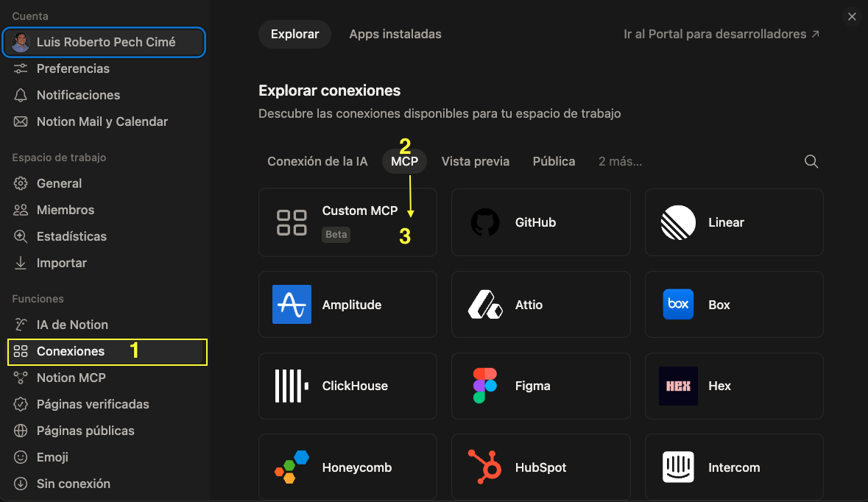The width and height of the screenshot is (868, 502).
Task: Click the ClickHouse bars logo
Action: pos(292,386)
